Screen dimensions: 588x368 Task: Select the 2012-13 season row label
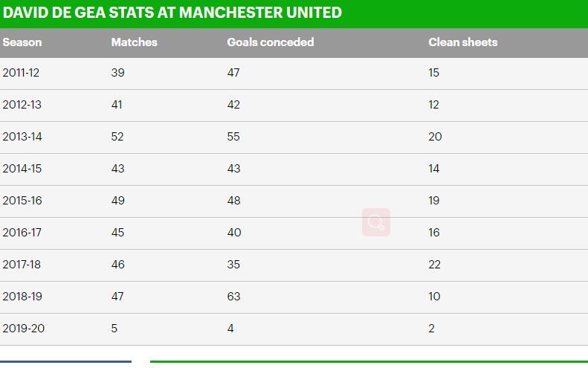click(x=22, y=105)
